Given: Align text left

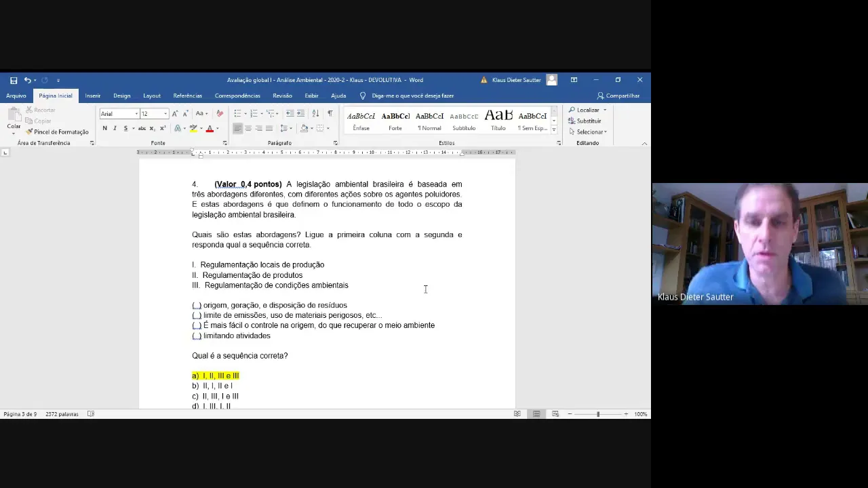Looking at the screenshot, I should [237, 128].
